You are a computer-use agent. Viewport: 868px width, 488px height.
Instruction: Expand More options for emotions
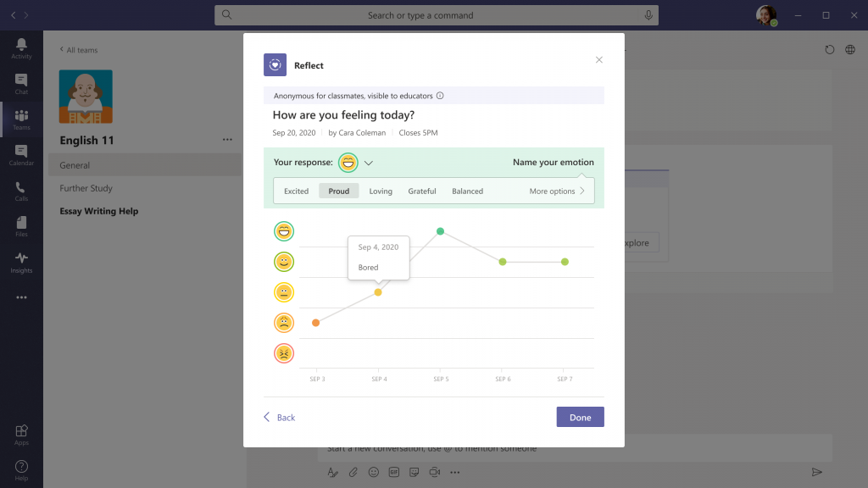point(556,191)
